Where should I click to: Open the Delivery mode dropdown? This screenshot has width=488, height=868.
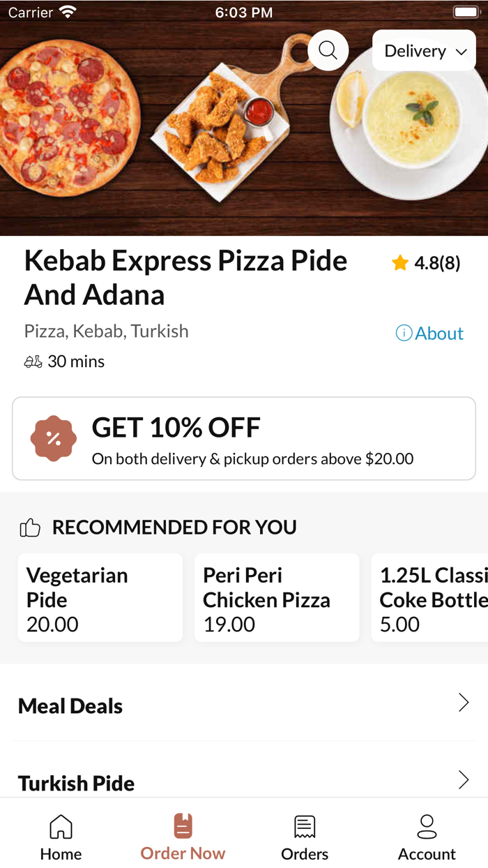(x=424, y=50)
